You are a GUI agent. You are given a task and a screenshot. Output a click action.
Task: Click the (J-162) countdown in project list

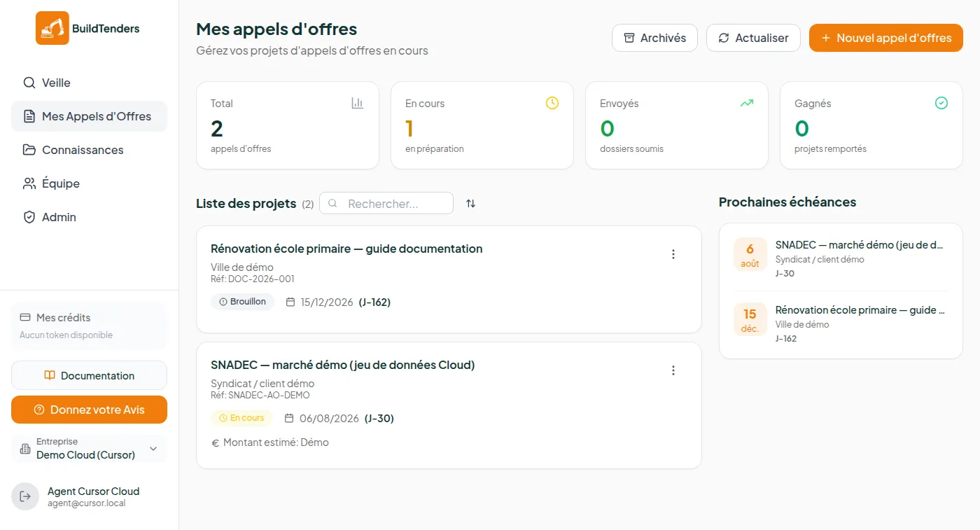tap(374, 302)
